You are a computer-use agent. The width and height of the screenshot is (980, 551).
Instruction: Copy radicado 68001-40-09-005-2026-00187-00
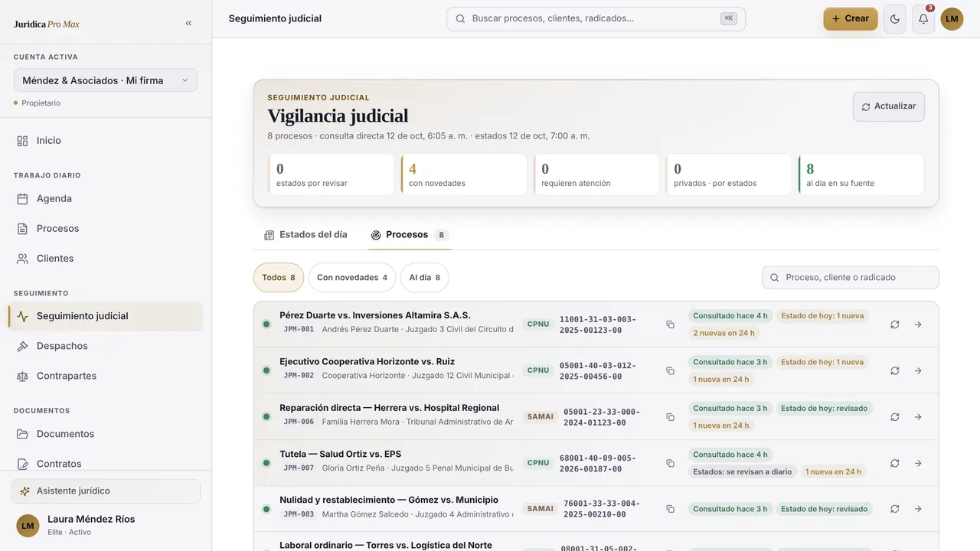[670, 463]
